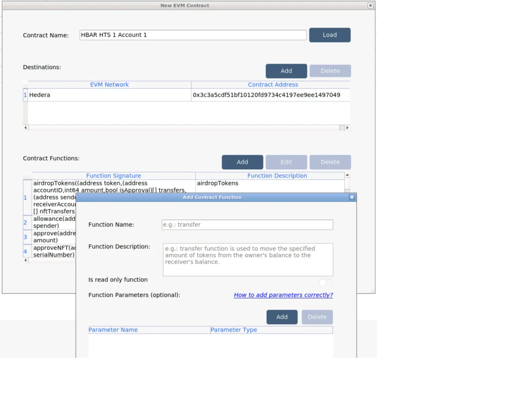Click the Destinations table right scroll arrow
This screenshot has height=399, width=532.
pos(347,128)
